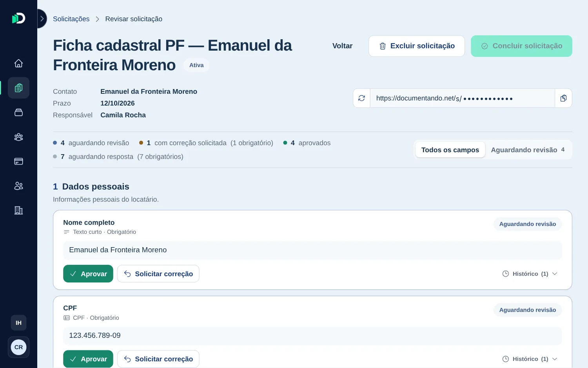
Task: Click Concluir solicitação button
Action: [x=521, y=46]
